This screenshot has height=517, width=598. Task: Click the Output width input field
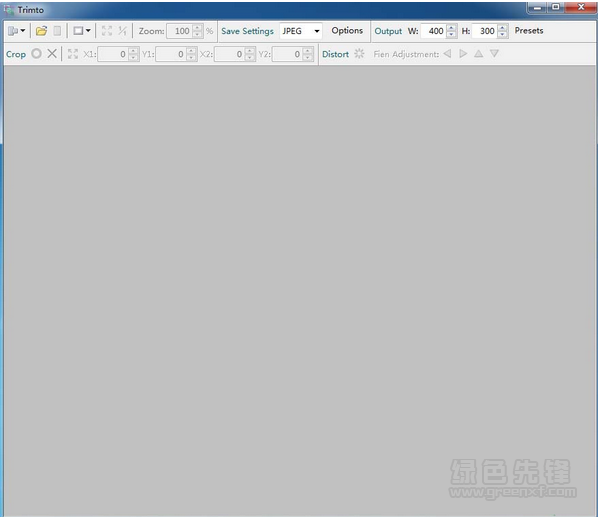[433, 31]
